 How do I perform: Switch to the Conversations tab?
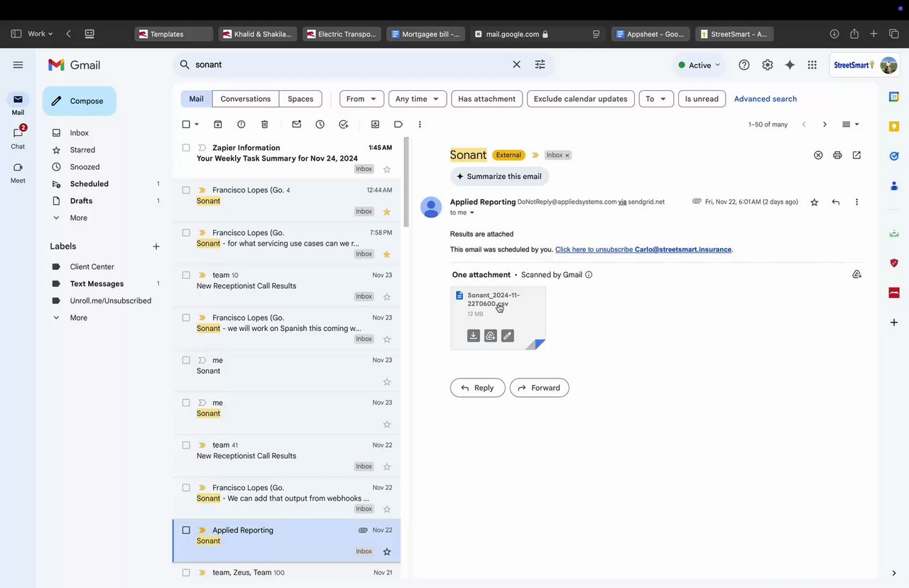click(245, 99)
